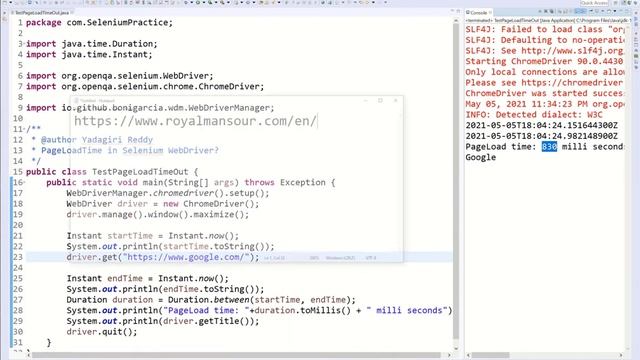The image size is (640, 360).
Task: Maximize the Console view
Action: pyautogui.click(x=627, y=11)
